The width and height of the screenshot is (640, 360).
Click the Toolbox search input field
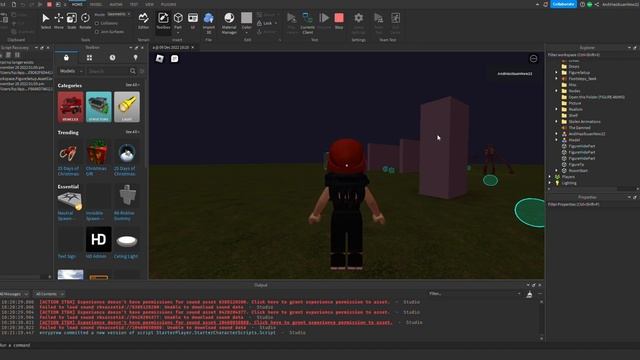[x=108, y=71]
